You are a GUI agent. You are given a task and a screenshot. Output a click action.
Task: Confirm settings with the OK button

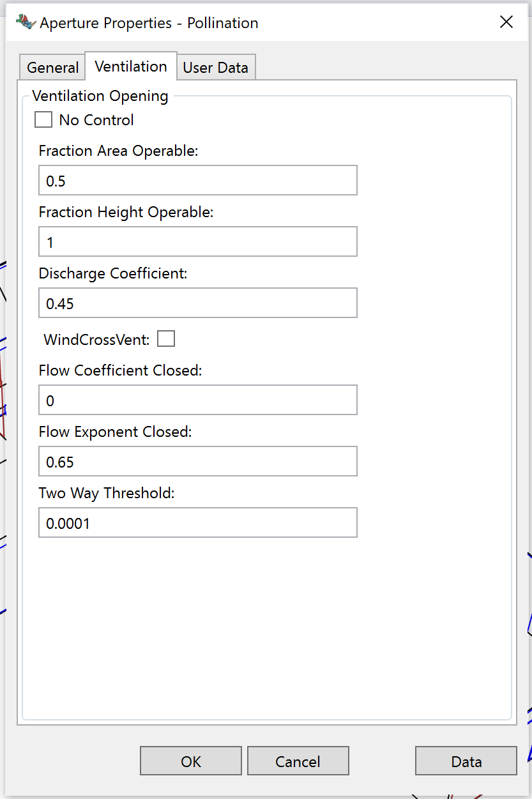point(191,761)
